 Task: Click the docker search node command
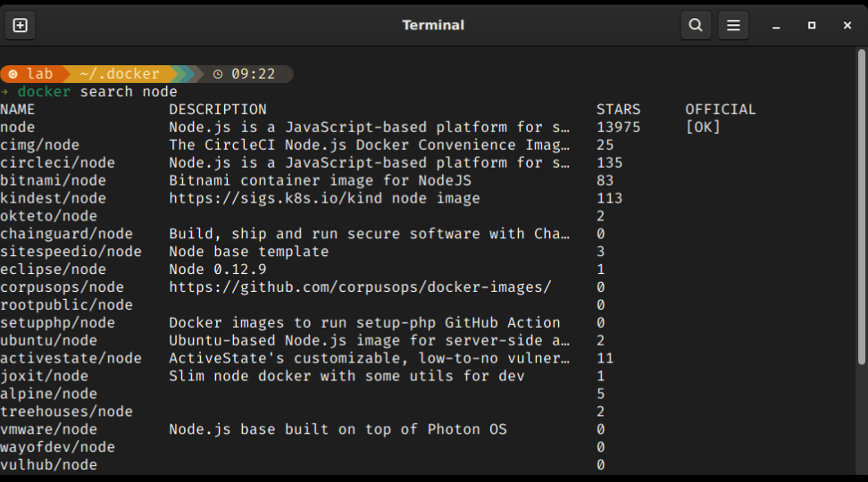pyautogui.click(x=97, y=92)
